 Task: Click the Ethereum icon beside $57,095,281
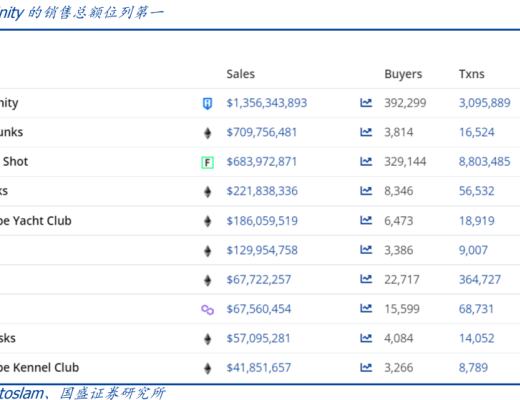coord(208,339)
